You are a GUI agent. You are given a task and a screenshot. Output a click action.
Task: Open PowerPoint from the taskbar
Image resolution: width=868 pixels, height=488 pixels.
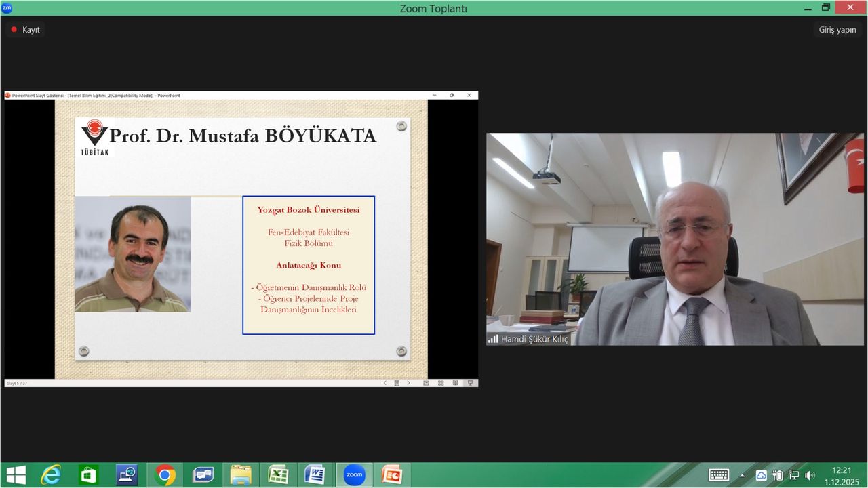click(391, 475)
